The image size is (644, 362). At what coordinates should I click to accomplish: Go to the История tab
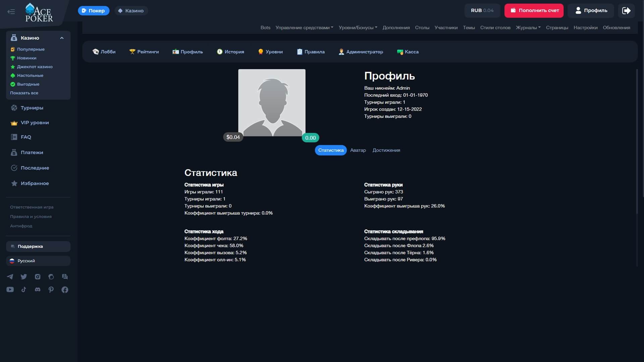point(230,52)
